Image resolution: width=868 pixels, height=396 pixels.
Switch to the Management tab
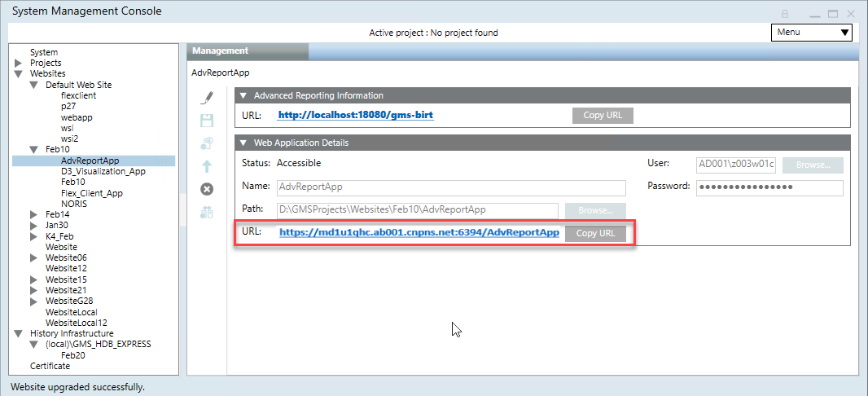pyautogui.click(x=248, y=51)
